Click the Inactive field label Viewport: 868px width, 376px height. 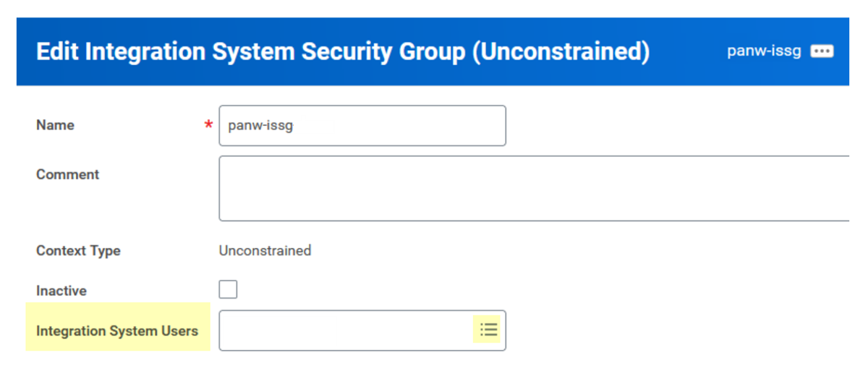61,291
